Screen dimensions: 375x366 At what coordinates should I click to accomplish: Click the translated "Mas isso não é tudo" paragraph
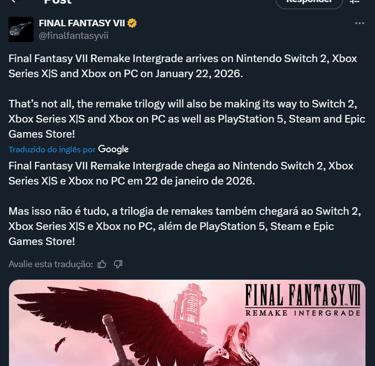[x=185, y=226]
